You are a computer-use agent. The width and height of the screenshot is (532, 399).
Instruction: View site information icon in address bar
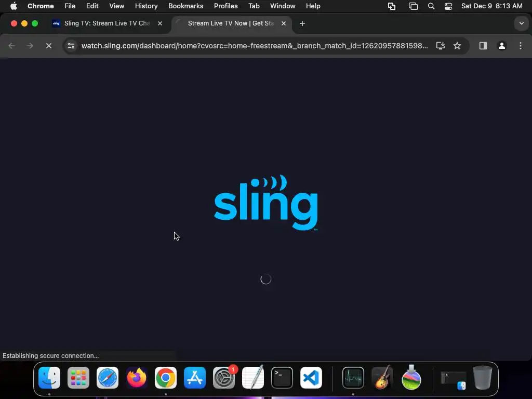71,46
